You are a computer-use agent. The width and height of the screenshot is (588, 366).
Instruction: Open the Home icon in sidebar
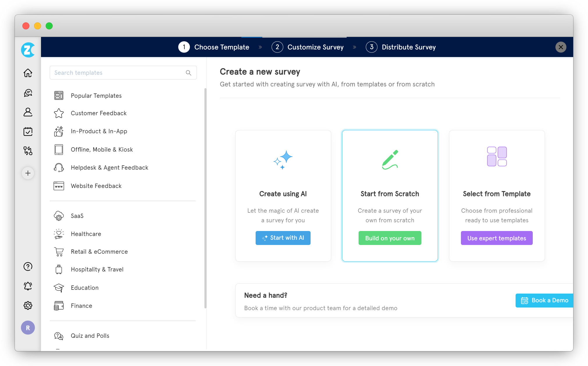coord(28,73)
